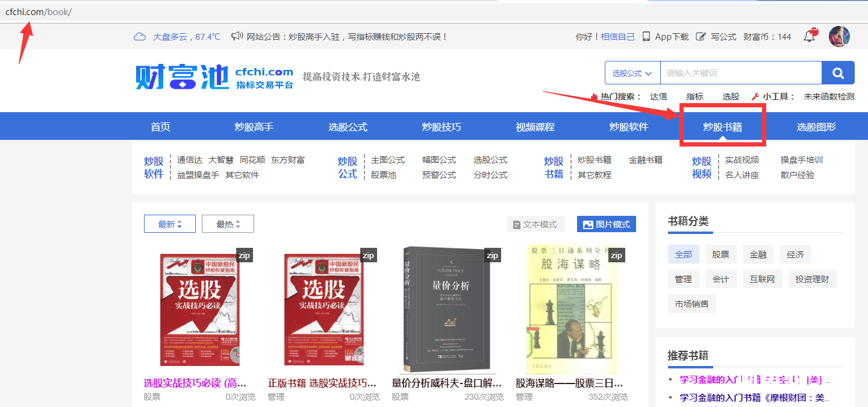
Task: Open the 最新 sort selector
Action: pos(169,223)
